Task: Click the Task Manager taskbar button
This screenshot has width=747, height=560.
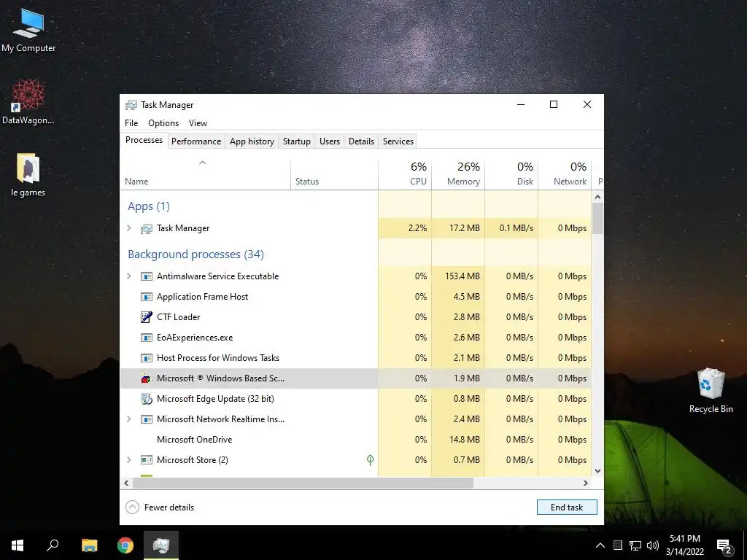Action: (161, 545)
